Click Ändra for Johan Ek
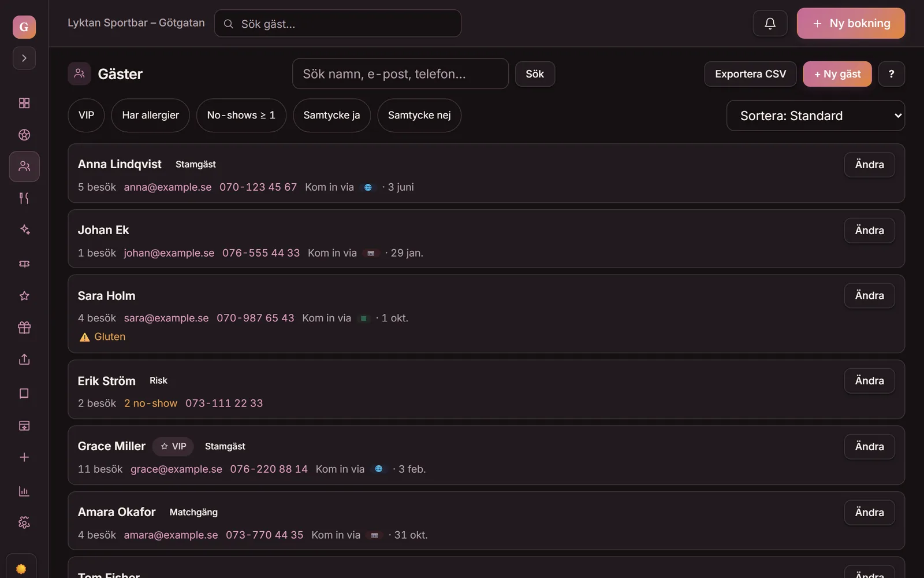The height and width of the screenshot is (578, 924). click(869, 231)
